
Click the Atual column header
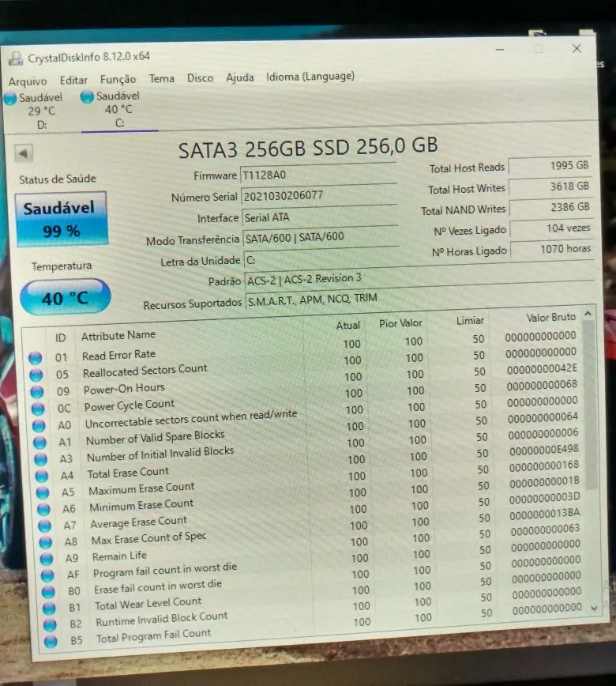coord(348,326)
